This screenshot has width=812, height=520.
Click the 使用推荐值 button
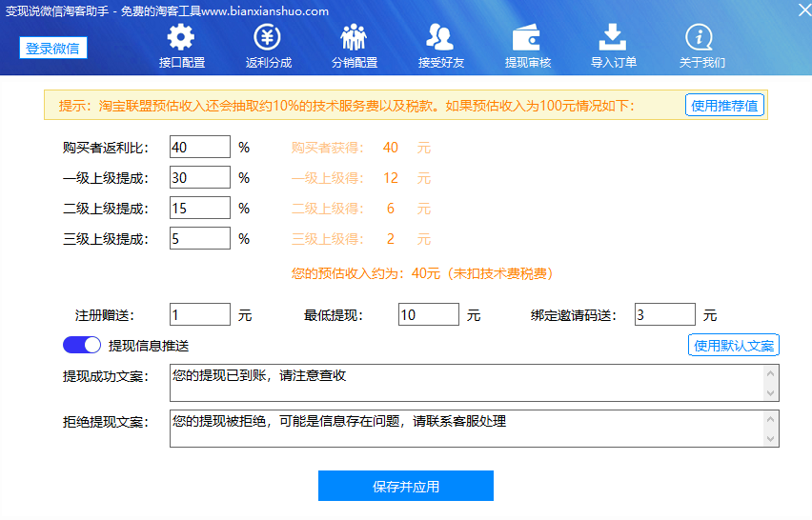coord(724,106)
